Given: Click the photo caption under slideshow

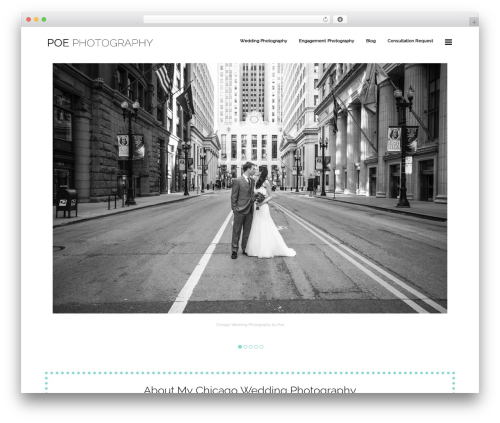Looking at the screenshot, I should [250, 325].
